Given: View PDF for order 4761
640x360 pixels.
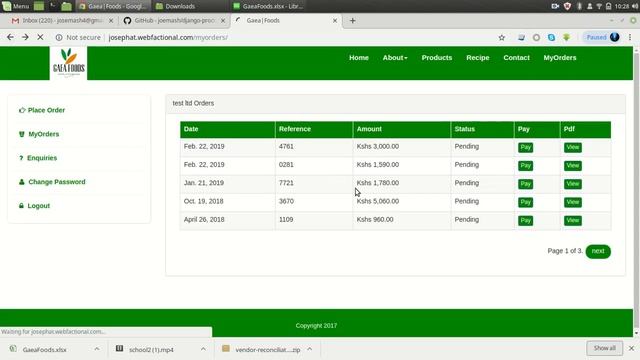Looking at the screenshot, I should (573, 147).
